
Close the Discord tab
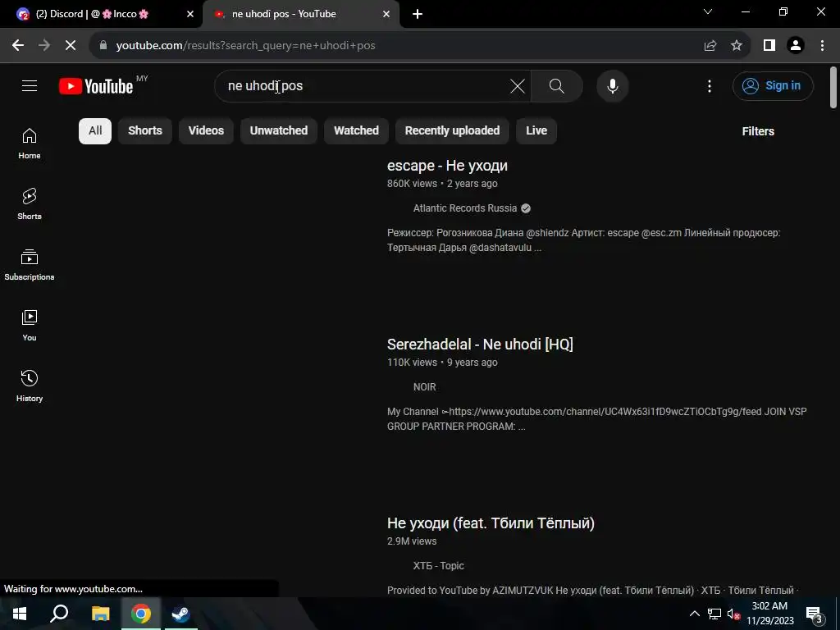190,15
